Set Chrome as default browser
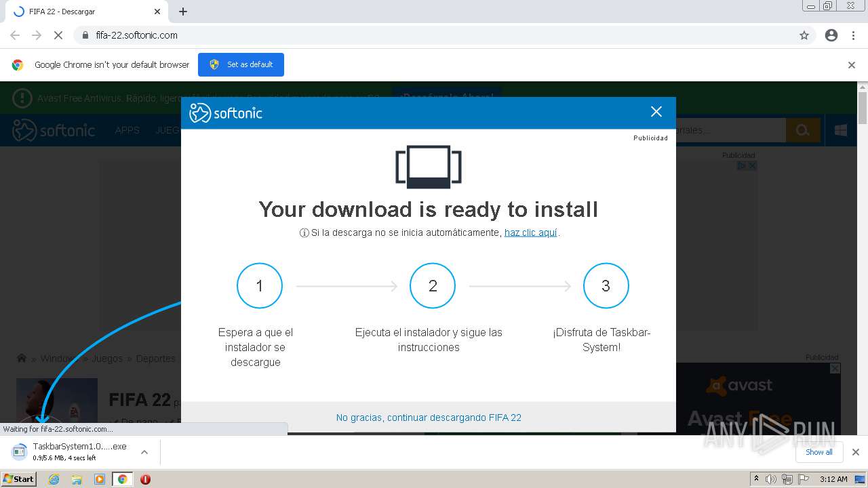Screen dimensions: 868x488 [241, 64]
